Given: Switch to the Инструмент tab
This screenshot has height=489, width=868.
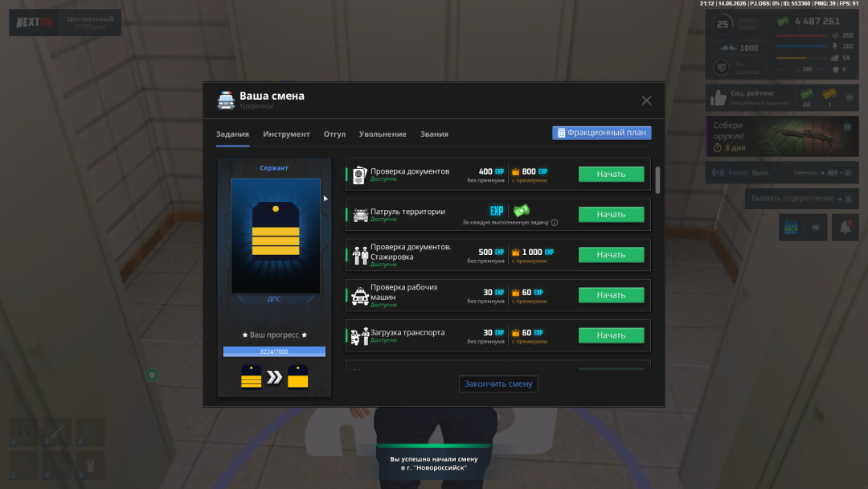Looking at the screenshot, I should point(286,134).
